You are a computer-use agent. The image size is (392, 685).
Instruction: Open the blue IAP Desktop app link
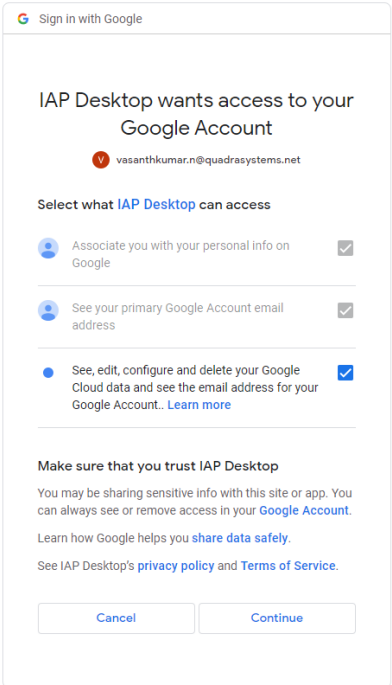tap(156, 204)
